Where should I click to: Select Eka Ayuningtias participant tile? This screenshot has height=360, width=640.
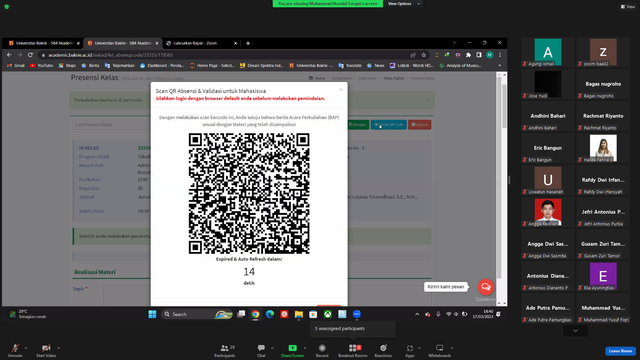coord(603,276)
